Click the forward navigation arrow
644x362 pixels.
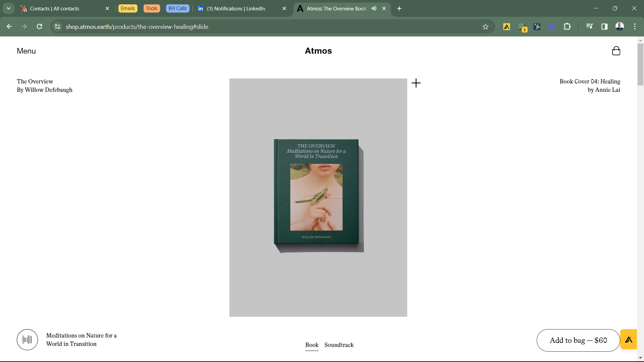(24, 26)
